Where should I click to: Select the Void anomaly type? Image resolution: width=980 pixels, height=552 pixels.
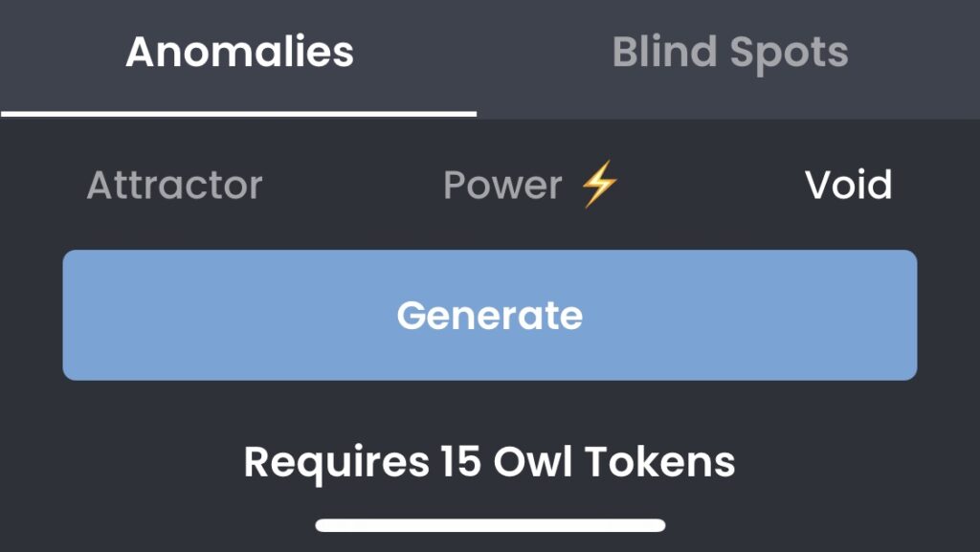tap(848, 185)
